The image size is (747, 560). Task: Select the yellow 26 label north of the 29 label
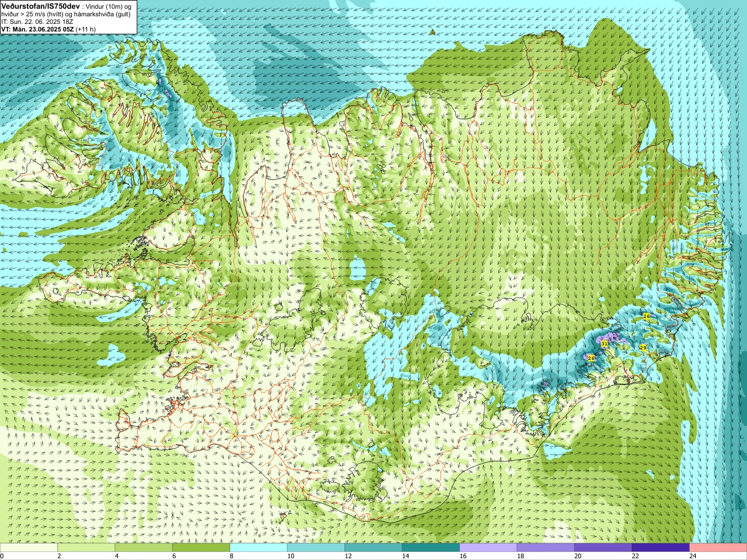(646, 316)
